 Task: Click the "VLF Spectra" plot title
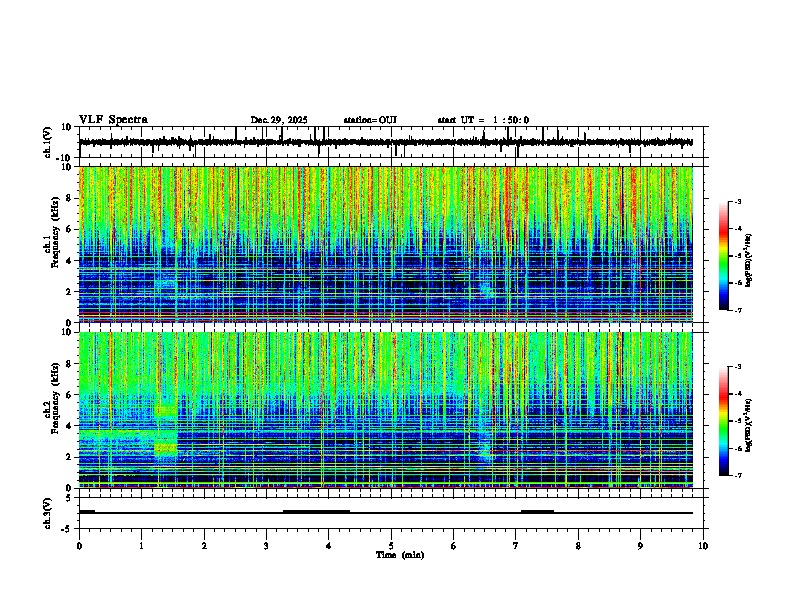(x=113, y=120)
